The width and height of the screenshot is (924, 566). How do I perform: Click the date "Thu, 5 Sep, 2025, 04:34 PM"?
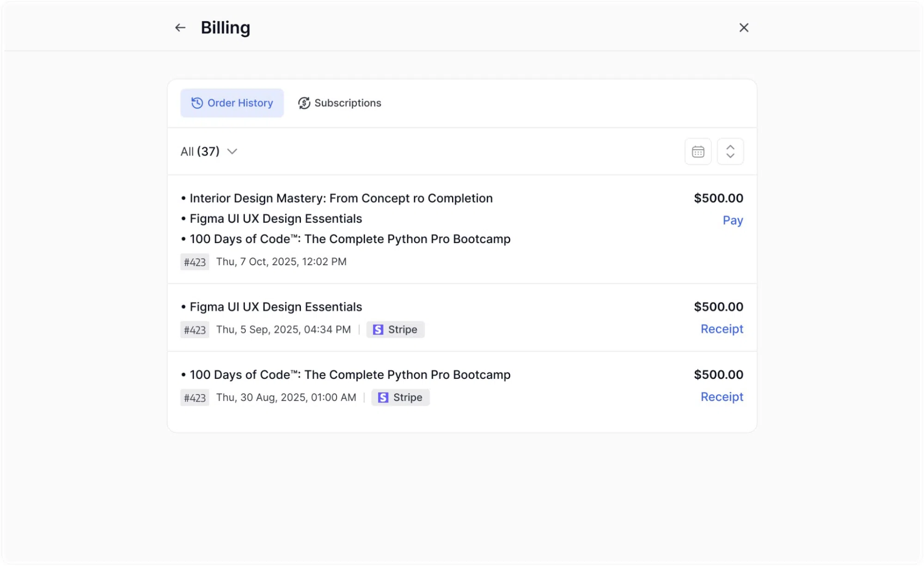[283, 329]
